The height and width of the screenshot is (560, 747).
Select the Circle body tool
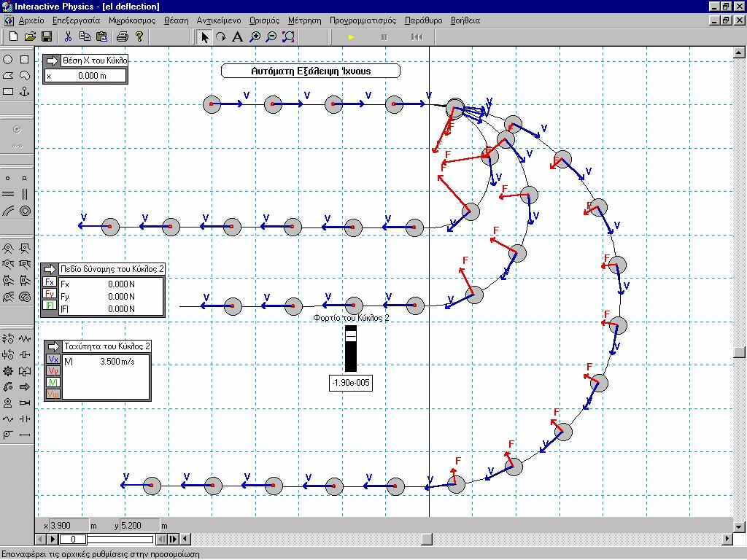click(8, 60)
